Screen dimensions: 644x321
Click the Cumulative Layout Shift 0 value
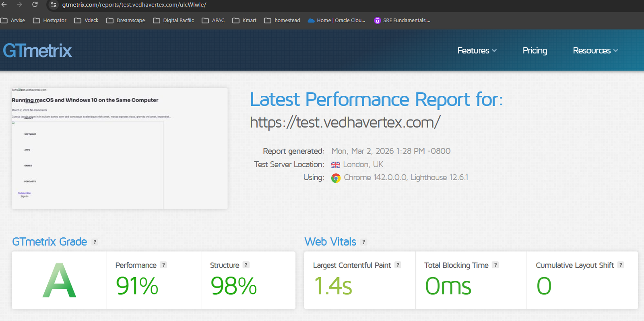pos(544,286)
